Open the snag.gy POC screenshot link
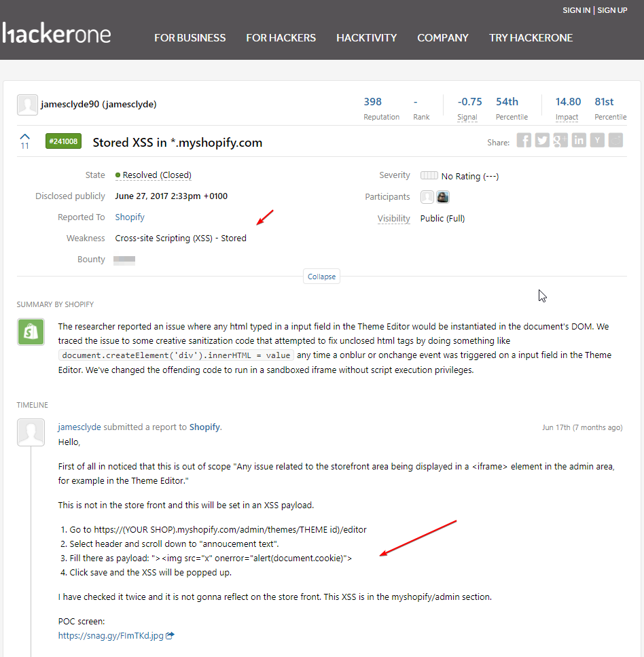The height and width of the screenshot is (657, 644). click(111, 636)
